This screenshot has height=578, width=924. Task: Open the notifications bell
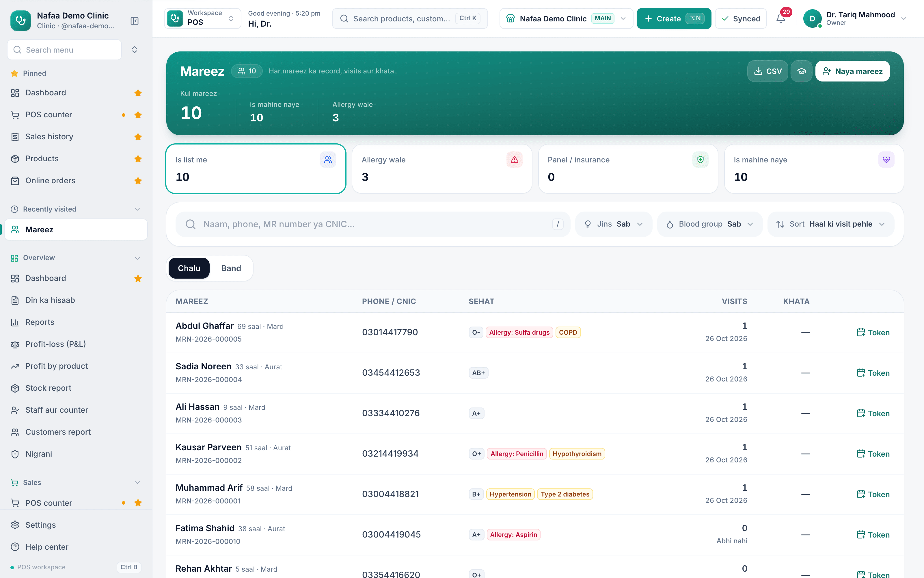coord(781,18)
